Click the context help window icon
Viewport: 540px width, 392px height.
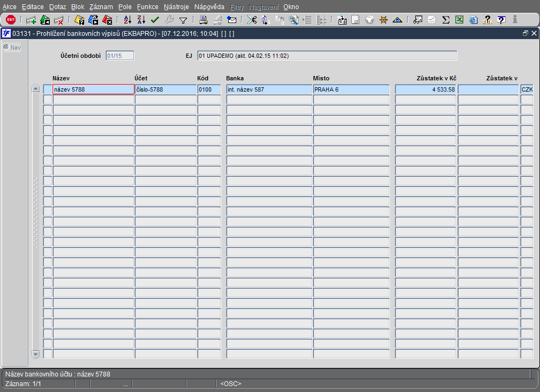(x=501, y=20)
